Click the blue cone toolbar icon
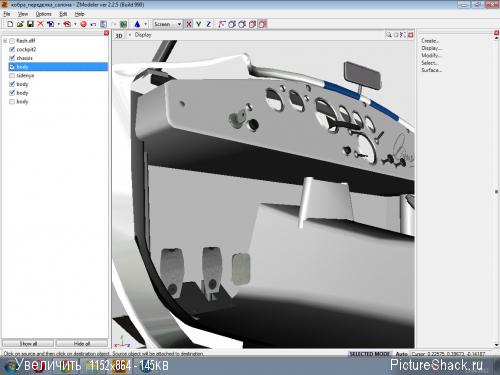This screenshot has width=500, height=375. click(x=137, y=24)
